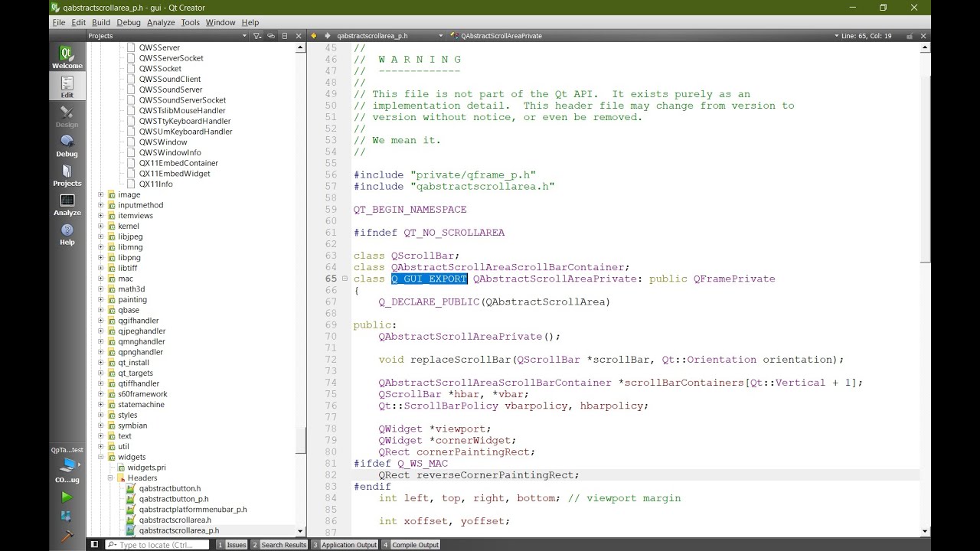Screen dimensions: 980x551
Task: Go back in editor navigation history
Action: [314, 36]
